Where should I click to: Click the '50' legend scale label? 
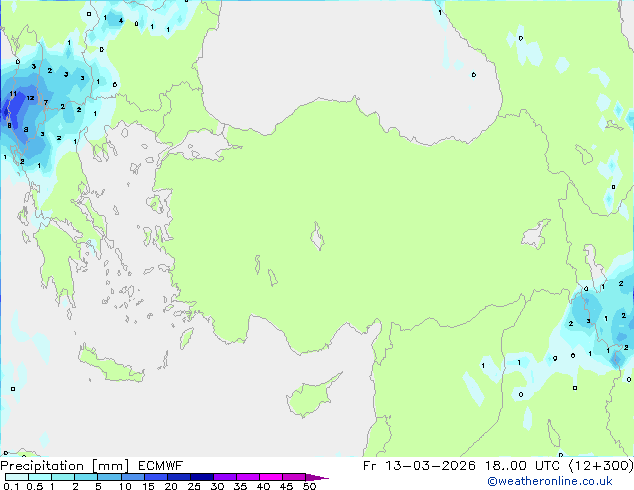click(309, 486)
